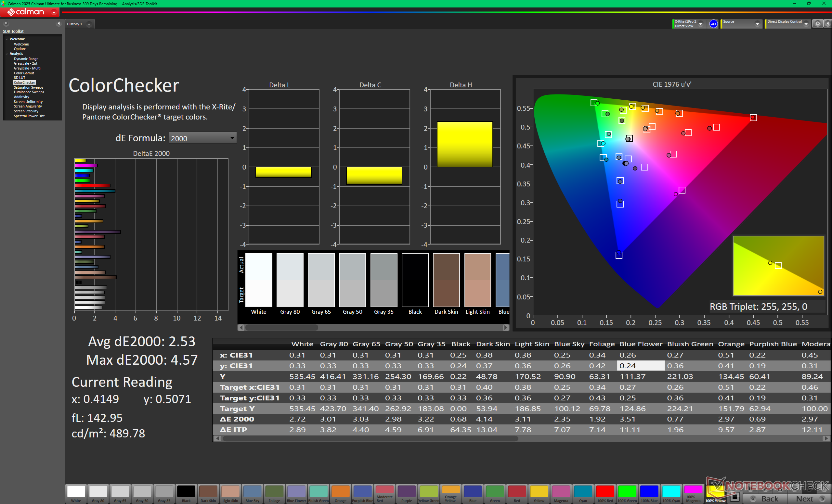Select the 100% Magenta patch

pyautogui.click(x=693, y=494)
